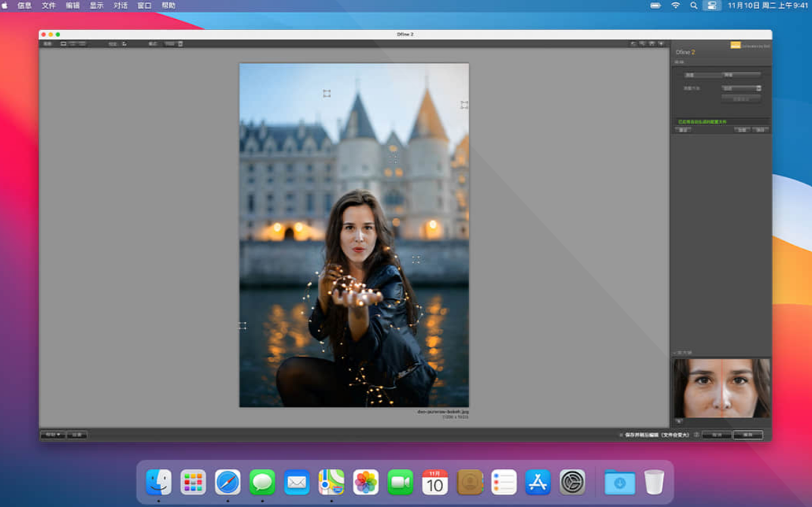Click the Load profile button
812x507 pixels.
[x=742, y=130]
